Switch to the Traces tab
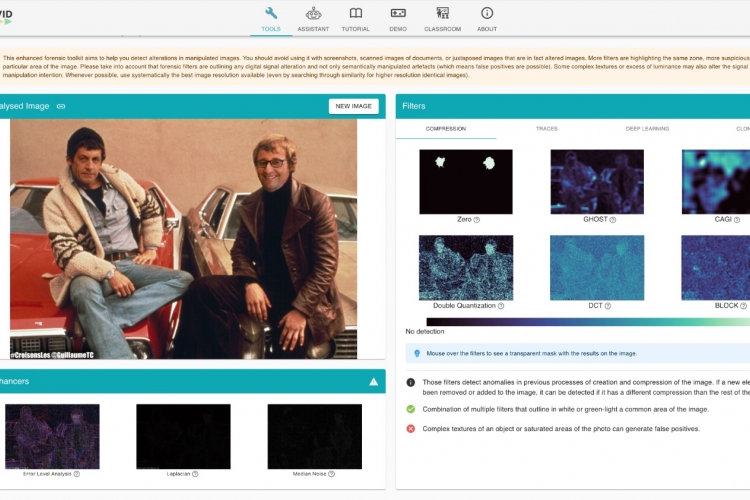 [546, 129]
